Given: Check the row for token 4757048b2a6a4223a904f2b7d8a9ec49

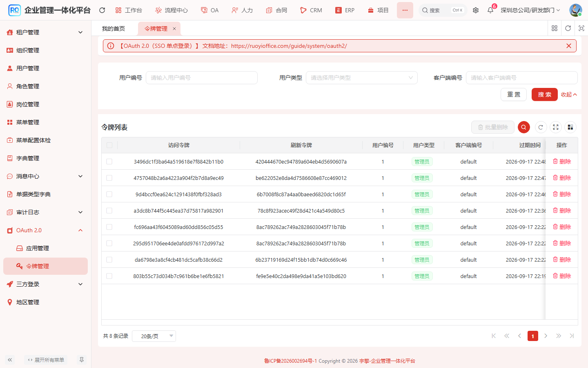Looking at the screenshot, I should (x=109, y=178).
